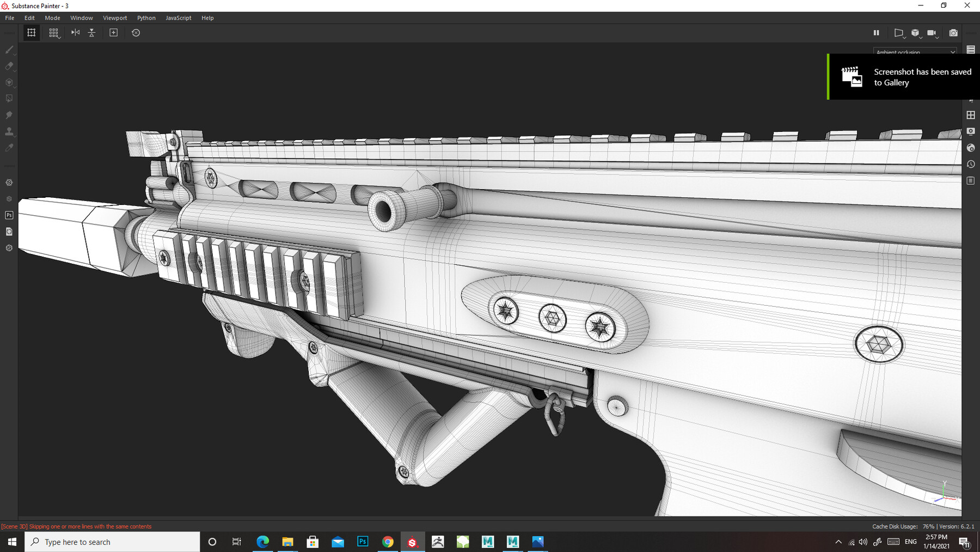Select the Paint brush tool
The height and width of the screenshot is (552, 980).
point(9,50)
